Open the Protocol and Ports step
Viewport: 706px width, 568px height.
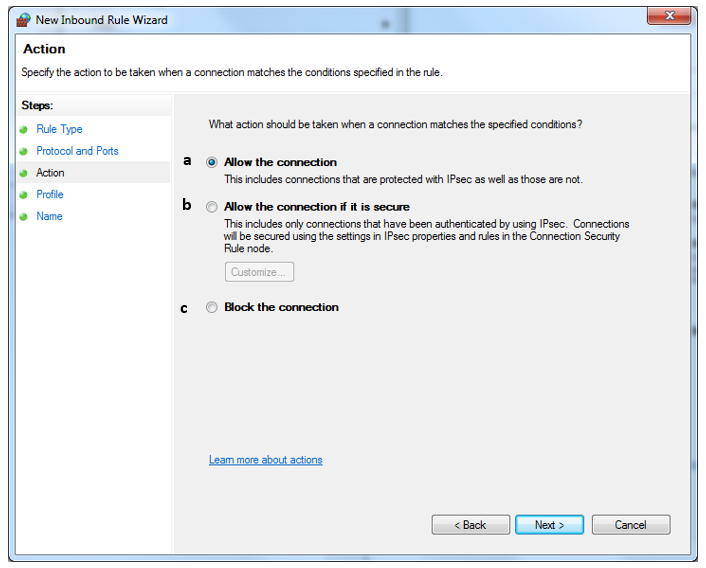(77, 151)
